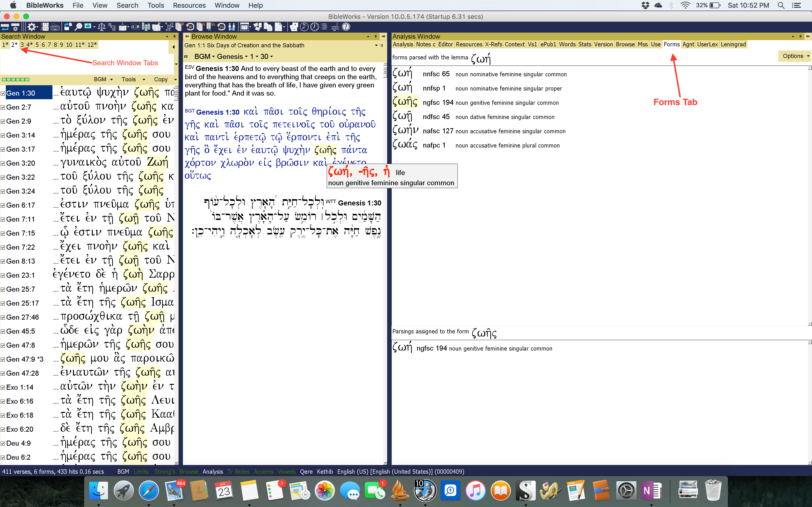Click the green progress bar segments
812x507 pixels.
[x=15, y=79]
